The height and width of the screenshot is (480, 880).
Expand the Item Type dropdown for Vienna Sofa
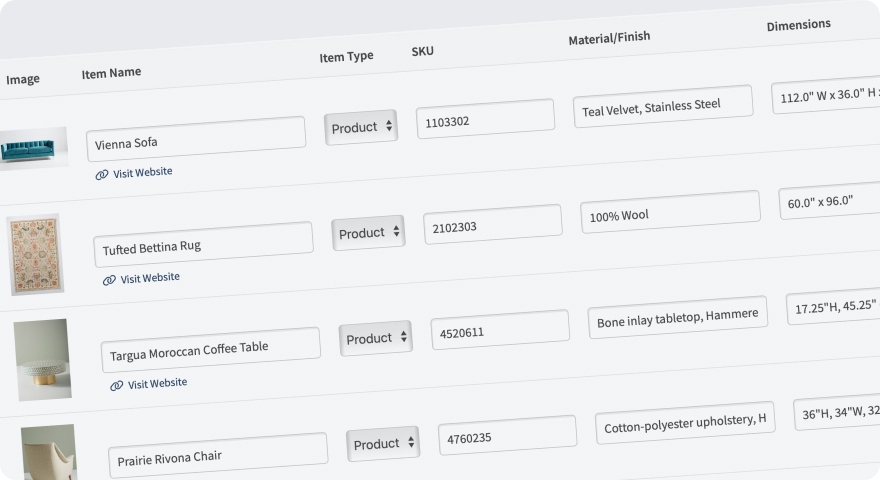361,127
